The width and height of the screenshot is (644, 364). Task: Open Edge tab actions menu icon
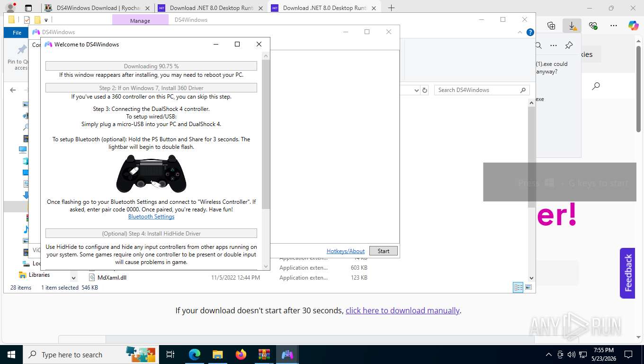(28, 8)
